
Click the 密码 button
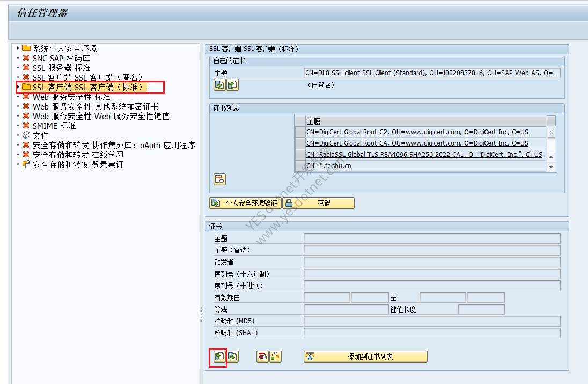pyautogui.click(x=318, y=203)
